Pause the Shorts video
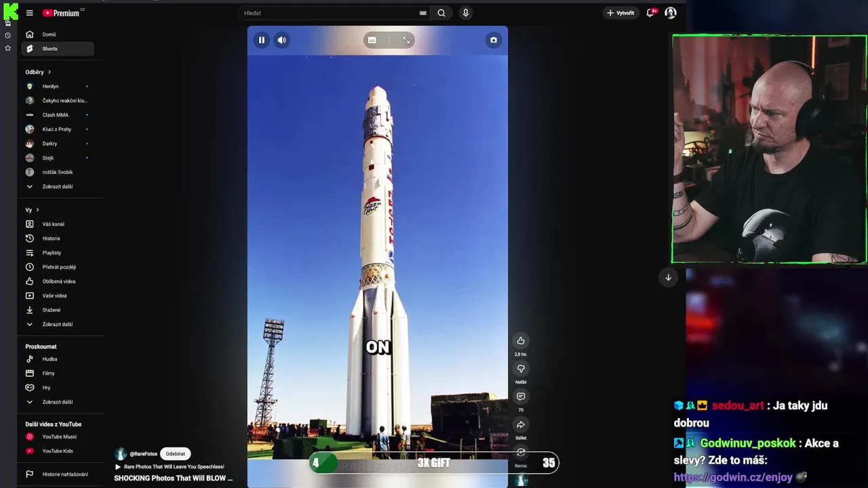 coord(261,40)
